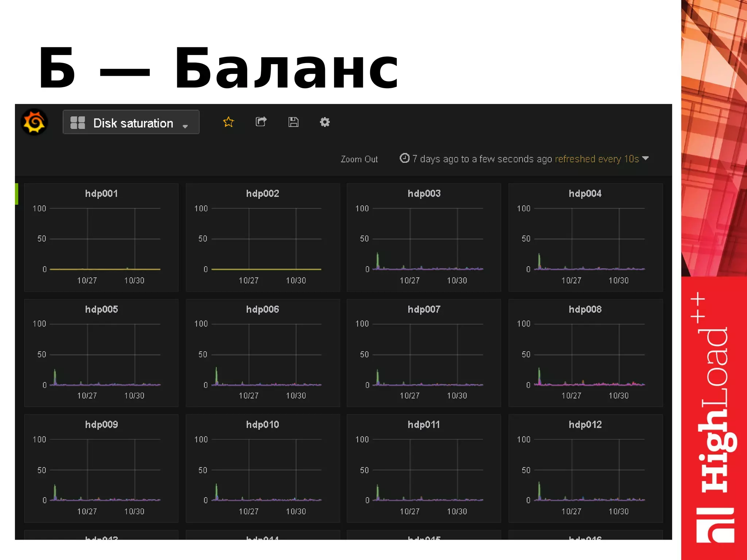Open the hdp009 panel title menu
The width and height of the screenshot is (747, 560).
101,425
